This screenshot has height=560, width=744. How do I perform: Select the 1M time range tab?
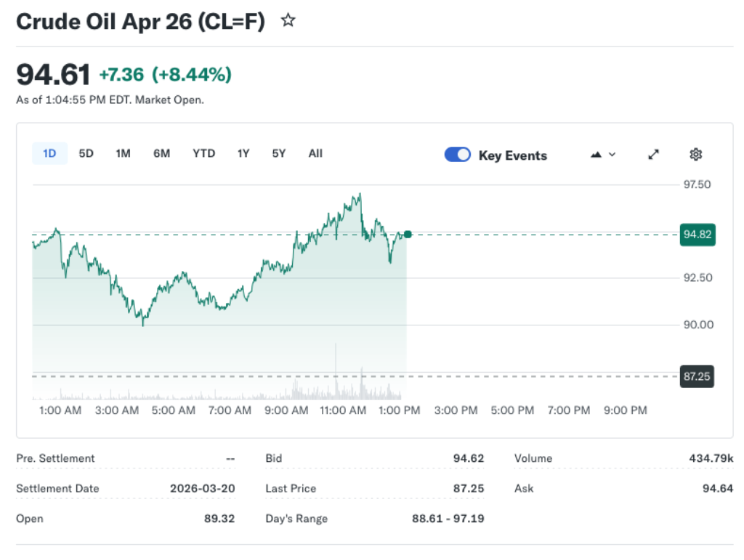[123, 153]
